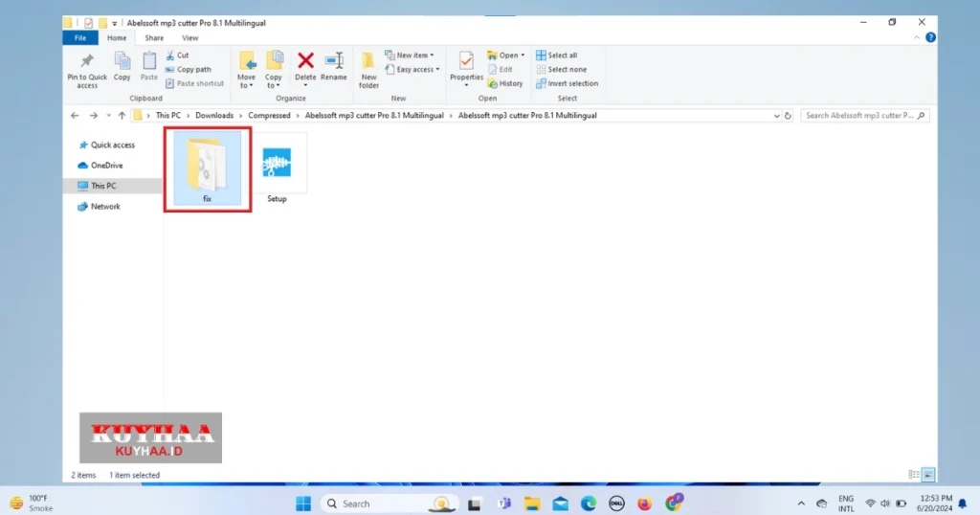980x515 pixels.
Task: Open the Help icon
Action: [930, 37]
